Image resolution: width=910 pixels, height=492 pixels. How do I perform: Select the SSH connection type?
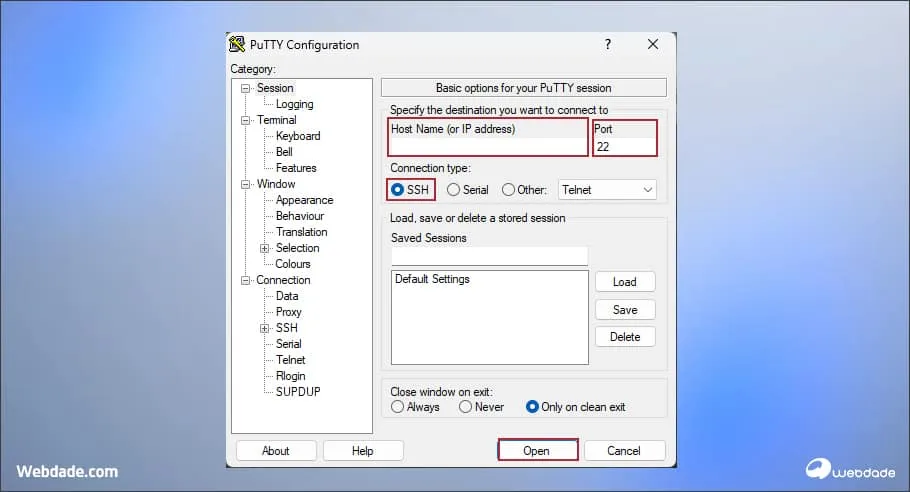(398, 190)
